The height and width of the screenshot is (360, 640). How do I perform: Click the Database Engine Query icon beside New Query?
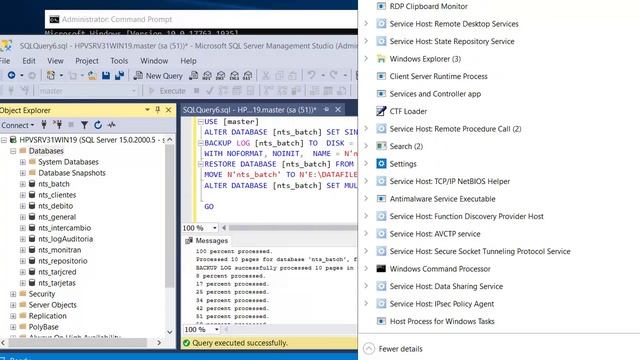(193, 76)
